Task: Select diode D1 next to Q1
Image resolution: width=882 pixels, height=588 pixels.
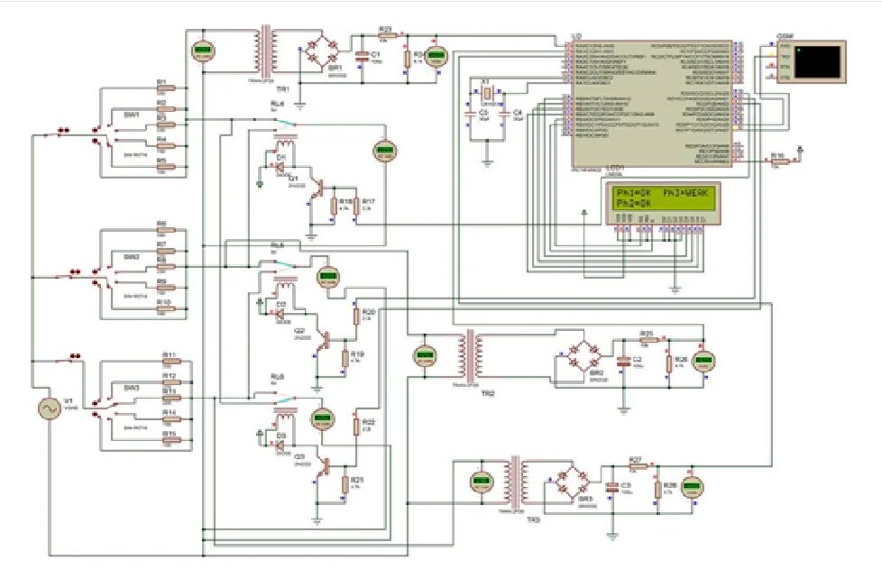Action: 280,167
